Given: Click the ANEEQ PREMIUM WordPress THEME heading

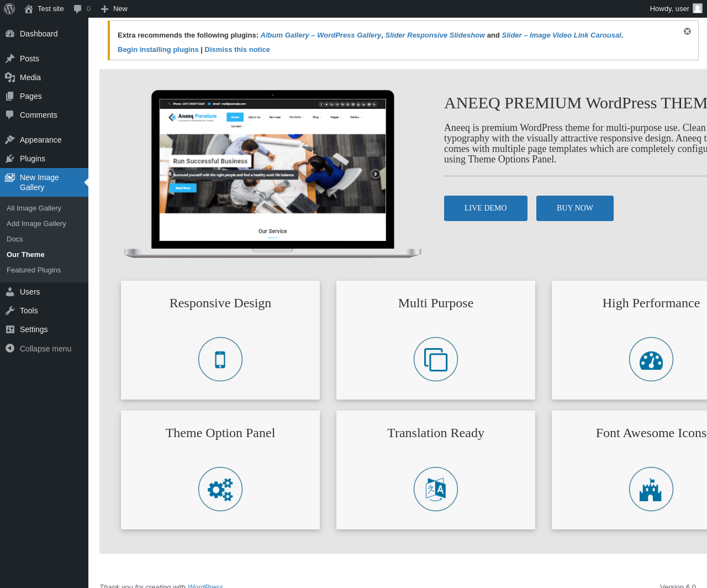Looking at the screenshot, I should pos(576,103).
